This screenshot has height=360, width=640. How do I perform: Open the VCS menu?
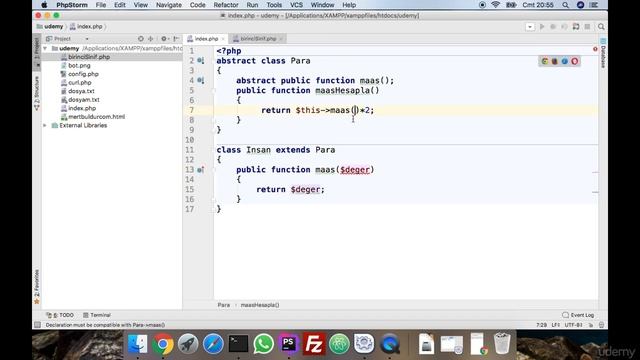point(296,5)
